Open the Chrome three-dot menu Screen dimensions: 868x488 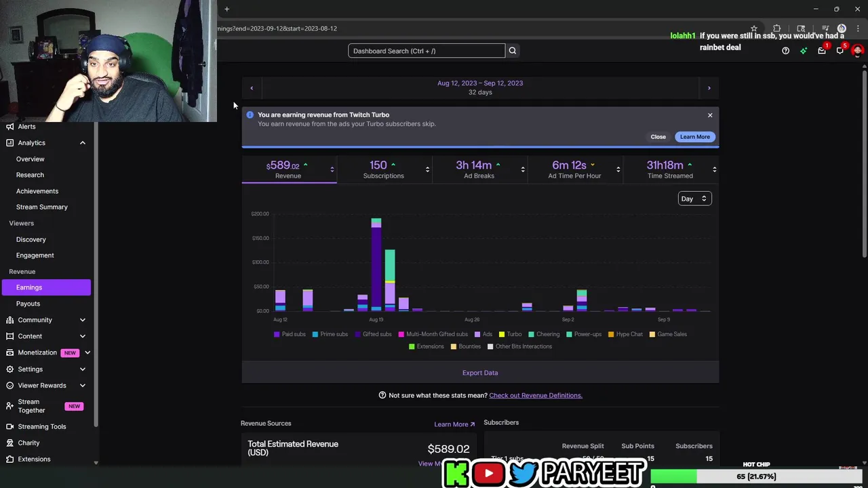click(x=858, y=28)
